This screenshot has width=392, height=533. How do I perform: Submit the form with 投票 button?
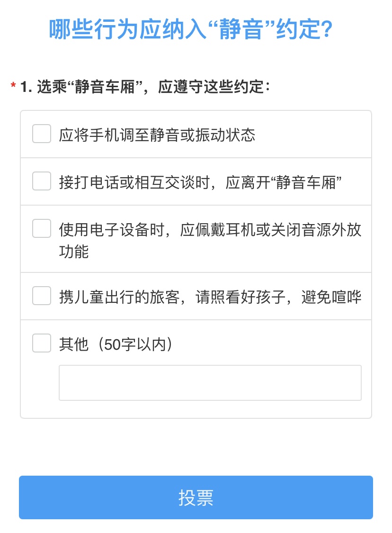tap(196, 497)
